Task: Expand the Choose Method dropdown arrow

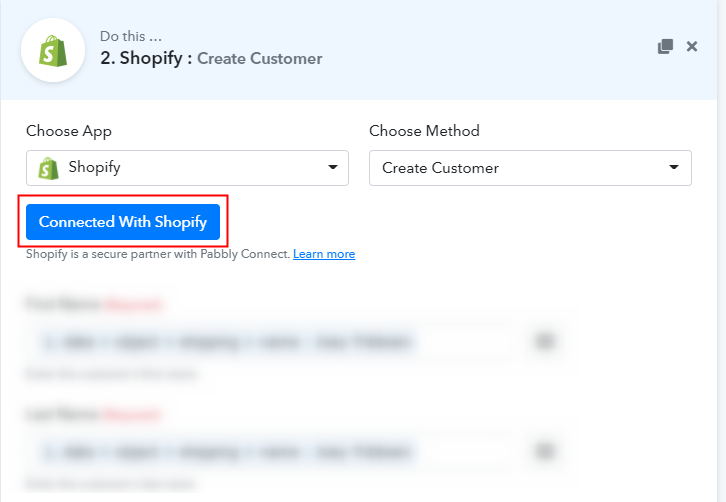Action: pos(674,167)
